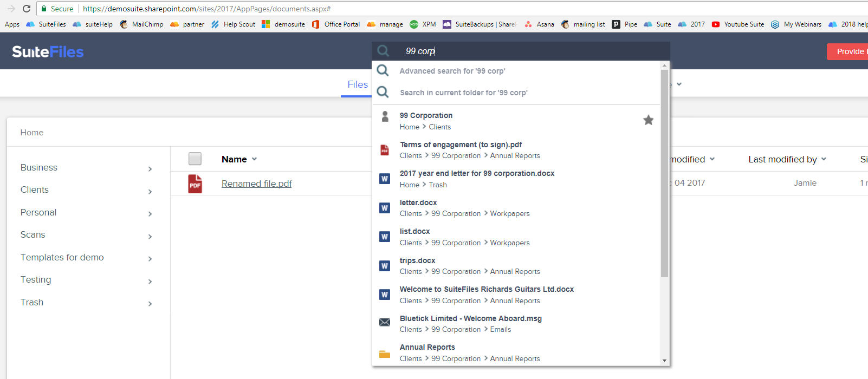Expand the Scans folder chevron
Screen dimensions: 868x379
(150, 237)
